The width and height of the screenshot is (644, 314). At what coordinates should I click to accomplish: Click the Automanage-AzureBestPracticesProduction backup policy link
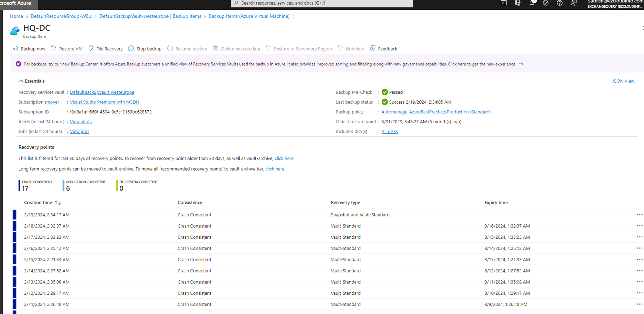click(x=436, y=112)
